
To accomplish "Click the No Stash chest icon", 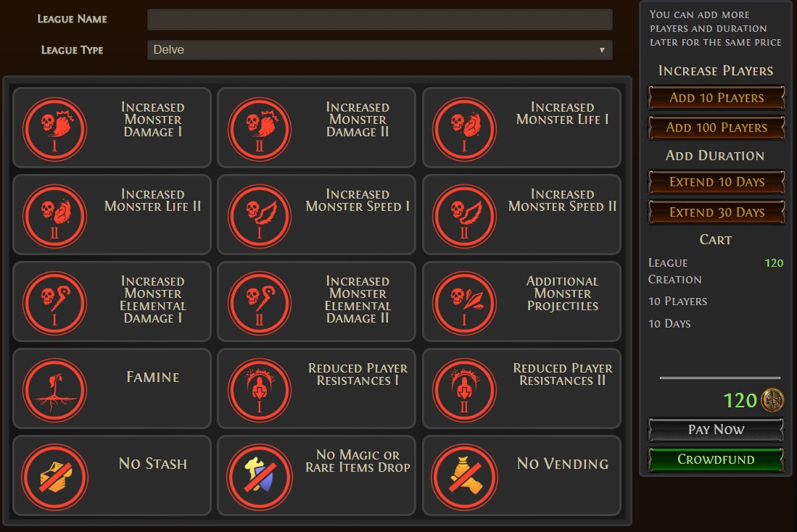I will 54,477.
